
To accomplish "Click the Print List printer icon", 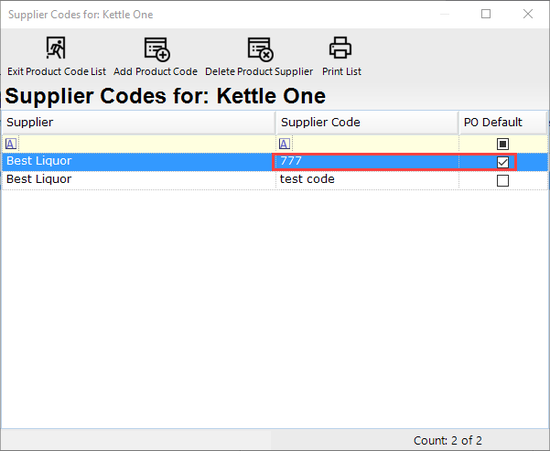I will tap(340, 48).
